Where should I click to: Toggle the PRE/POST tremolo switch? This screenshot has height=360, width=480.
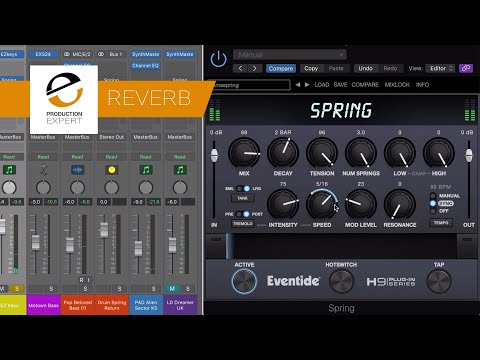point(243,214)
